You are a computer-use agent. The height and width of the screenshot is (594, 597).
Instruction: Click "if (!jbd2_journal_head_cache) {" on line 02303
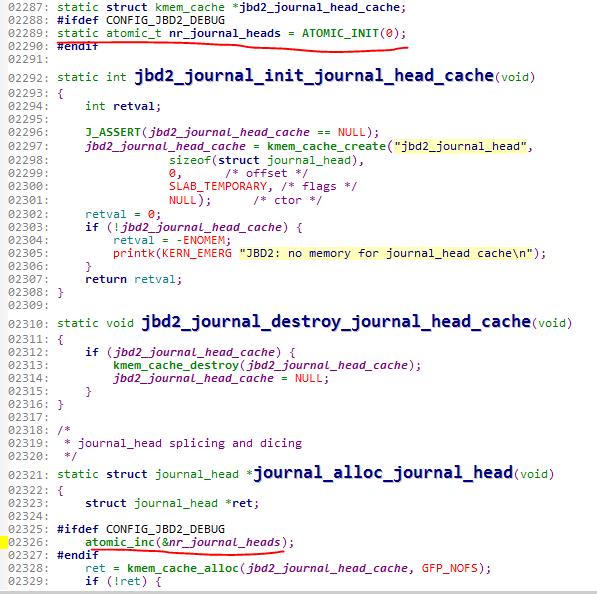[x=194, y=227]
